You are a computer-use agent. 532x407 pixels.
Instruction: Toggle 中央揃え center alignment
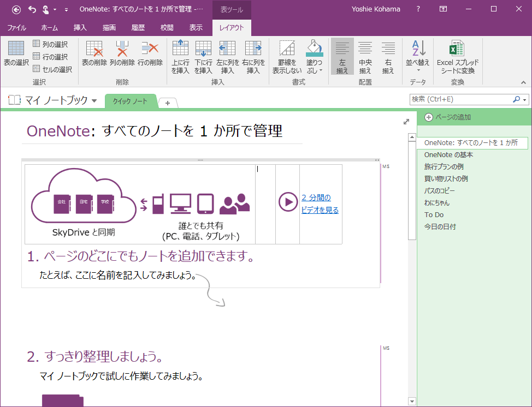[x=365, y=57]
